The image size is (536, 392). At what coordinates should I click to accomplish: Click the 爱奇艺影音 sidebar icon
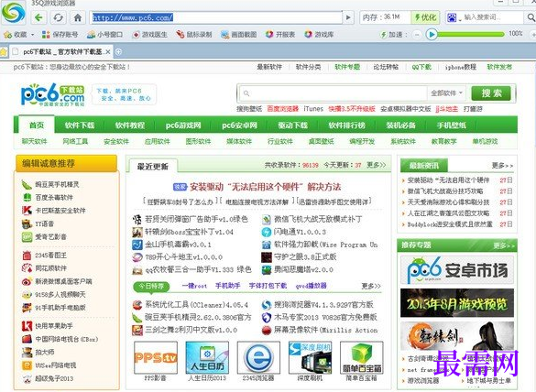(x=27, y=237)
